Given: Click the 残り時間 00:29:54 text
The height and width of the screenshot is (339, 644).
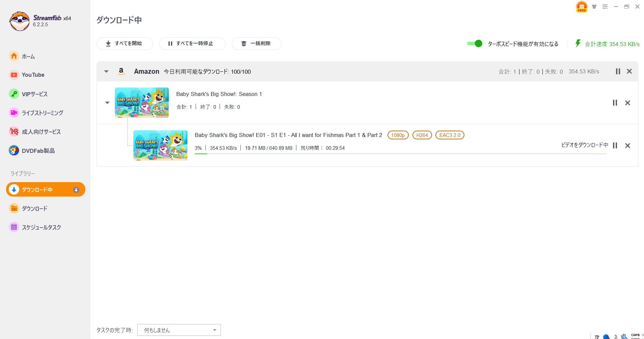Looking at the screenshot, I should coord(323,148).
